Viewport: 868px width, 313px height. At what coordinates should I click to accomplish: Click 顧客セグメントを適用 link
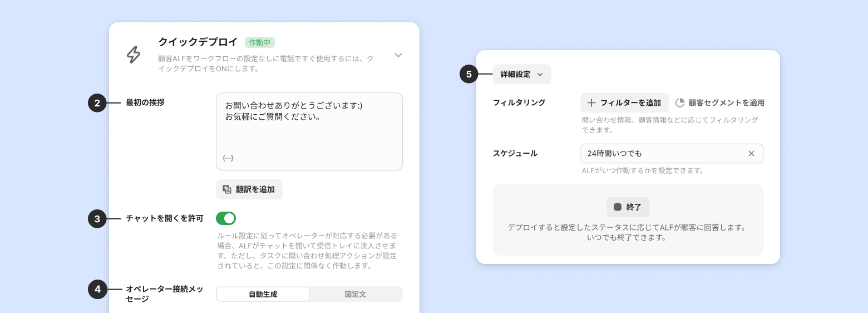point(726,103)
